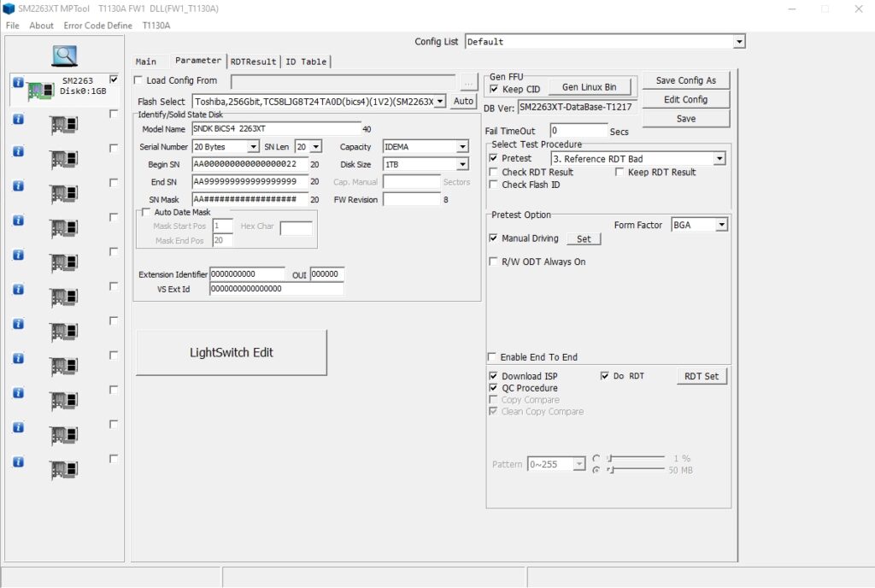Click the pattern percentage slider

pyautogui.click(x=636, y=458)
